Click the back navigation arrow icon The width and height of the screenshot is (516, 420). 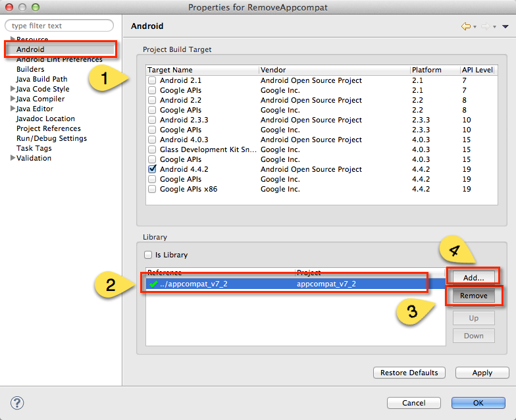click(466, 26)
